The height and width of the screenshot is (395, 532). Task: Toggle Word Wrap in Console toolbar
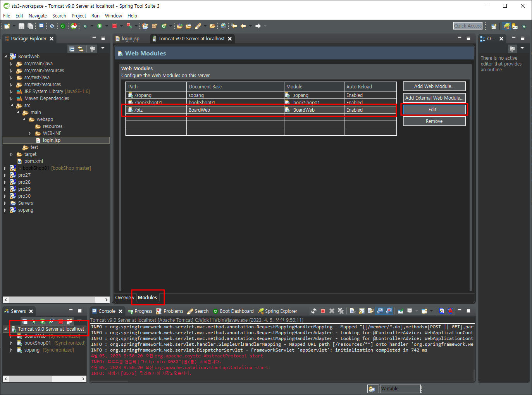[370, 311]
